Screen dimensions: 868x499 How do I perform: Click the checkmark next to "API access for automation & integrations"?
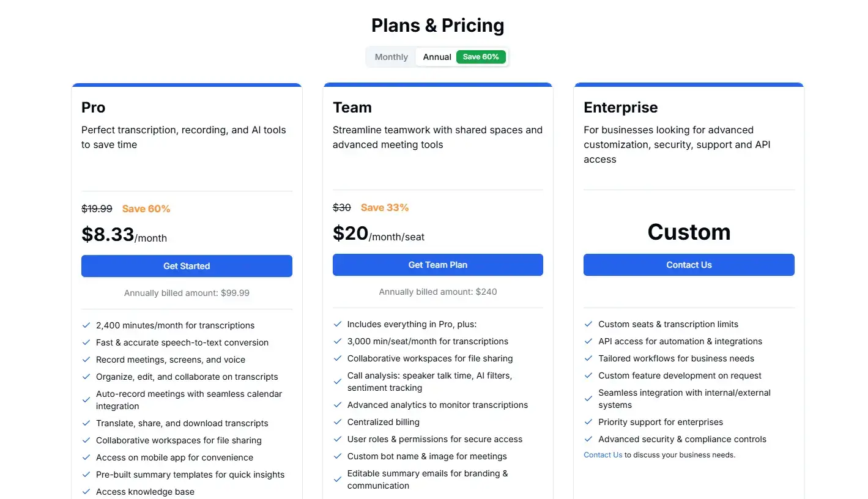click(588, 341)
